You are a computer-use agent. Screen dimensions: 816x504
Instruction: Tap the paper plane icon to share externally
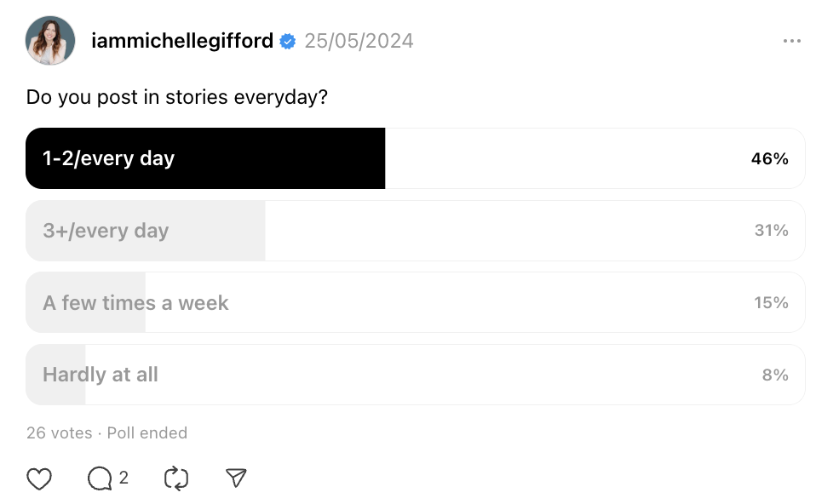click(236, 478)
